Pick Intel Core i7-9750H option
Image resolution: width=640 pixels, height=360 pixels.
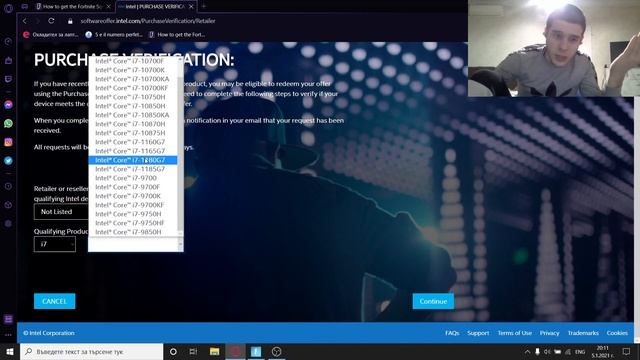(133, 213)
